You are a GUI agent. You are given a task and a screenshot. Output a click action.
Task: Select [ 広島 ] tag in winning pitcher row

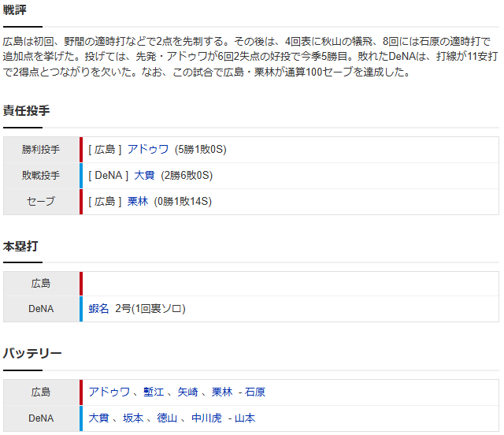105,149
